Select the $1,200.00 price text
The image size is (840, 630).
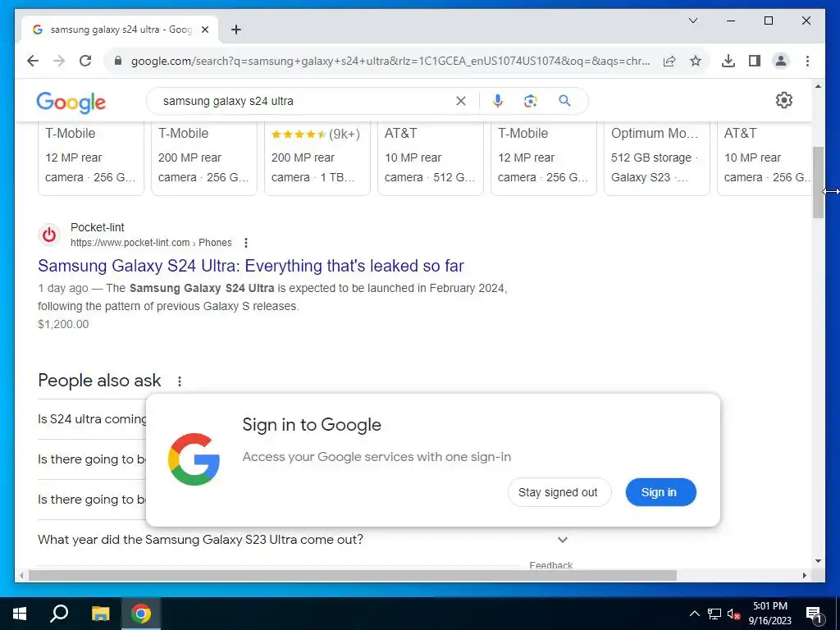pyautogui.click(x=63, y=324)
